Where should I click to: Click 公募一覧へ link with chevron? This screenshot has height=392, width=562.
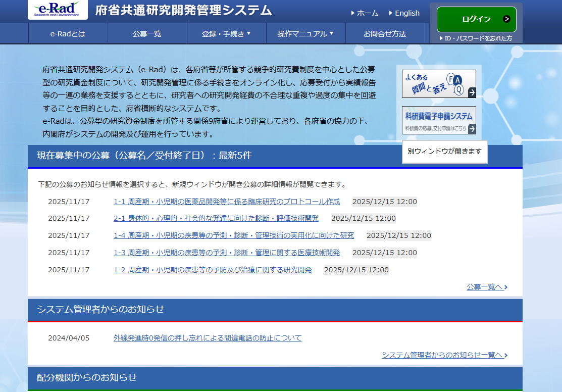pyautogui.click(x=487, y=287)
